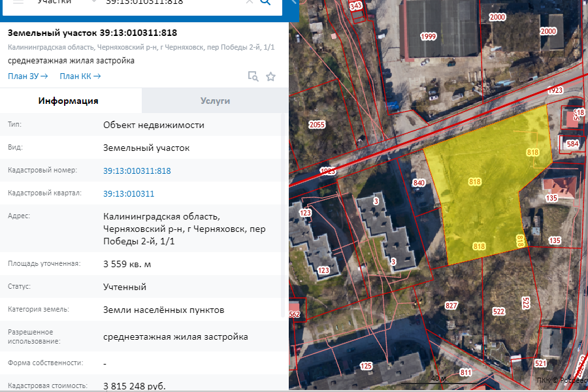Add parcel to favorites via the star icon
The image size is (588, 392).
(270, 76)
